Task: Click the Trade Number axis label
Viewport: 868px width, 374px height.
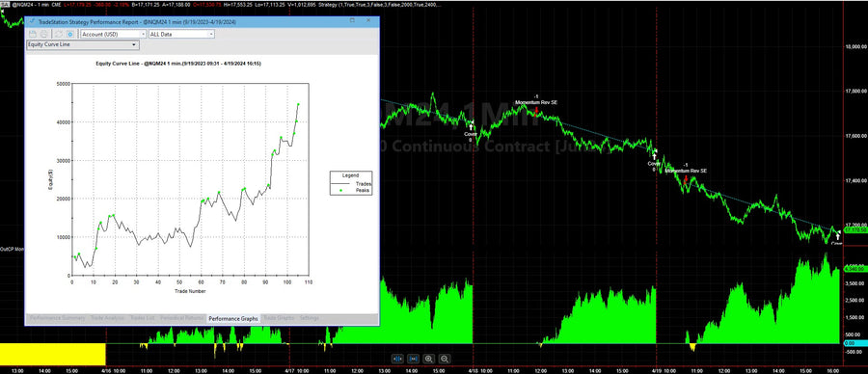Action: coord(190,290)
